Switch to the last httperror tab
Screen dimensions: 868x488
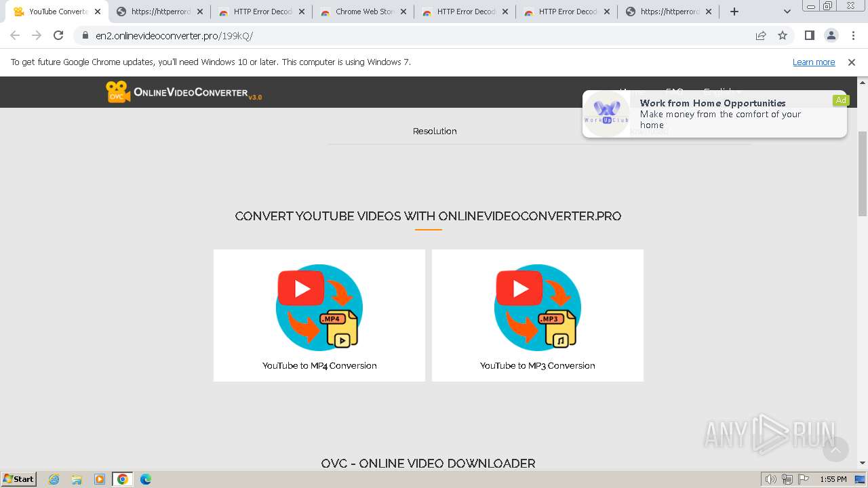(669, 12)
